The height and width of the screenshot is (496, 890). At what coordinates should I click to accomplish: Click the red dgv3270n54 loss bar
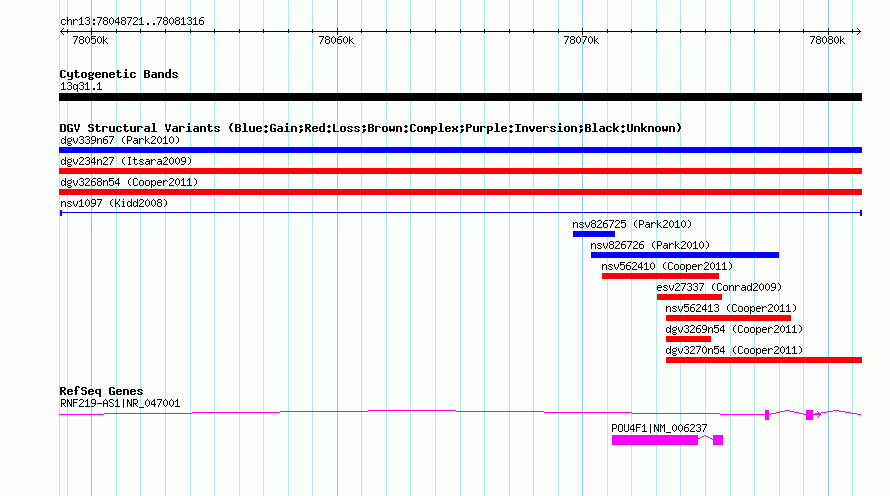point(764,360)
